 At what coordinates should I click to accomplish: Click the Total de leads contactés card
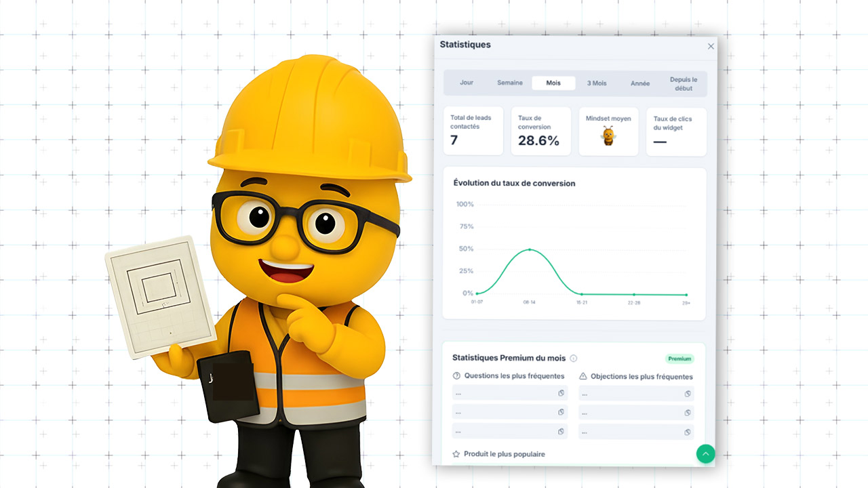473,131
